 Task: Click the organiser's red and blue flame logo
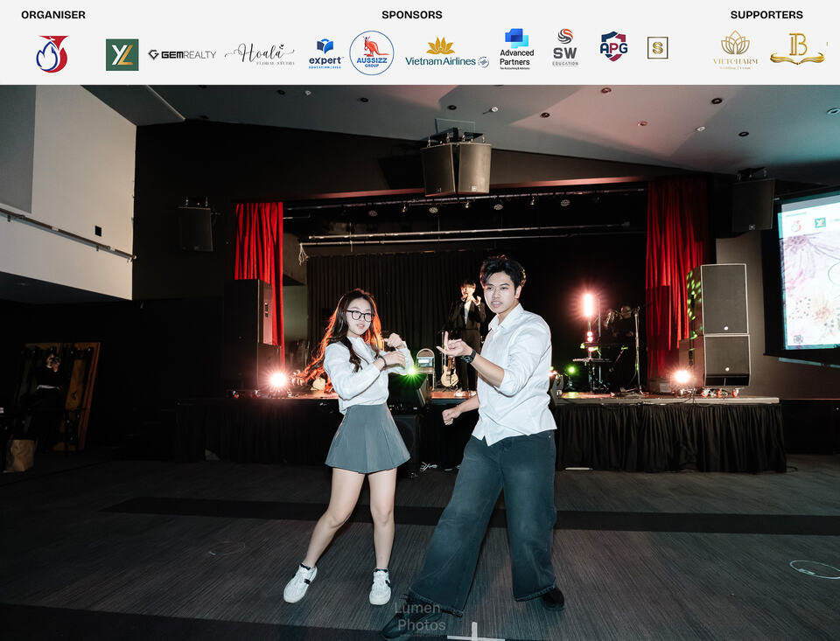pyautogui.click(x=52, y=54)
